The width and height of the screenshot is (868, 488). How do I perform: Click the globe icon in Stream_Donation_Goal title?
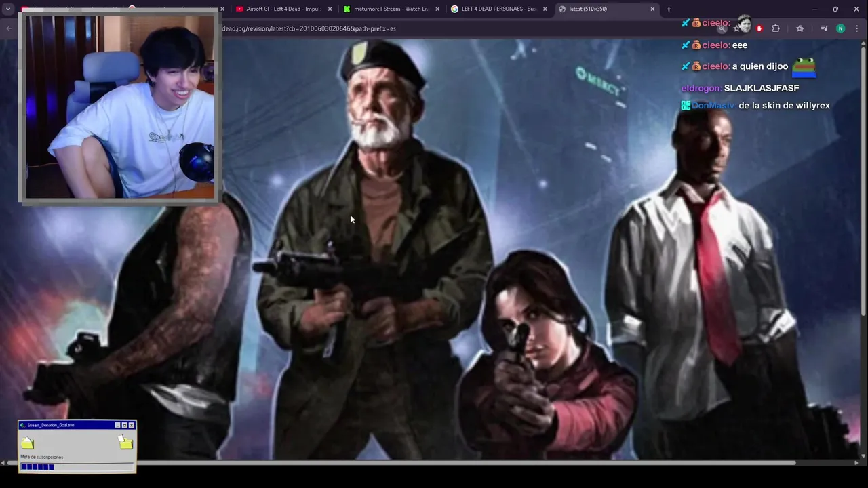[x=23, y=425]
